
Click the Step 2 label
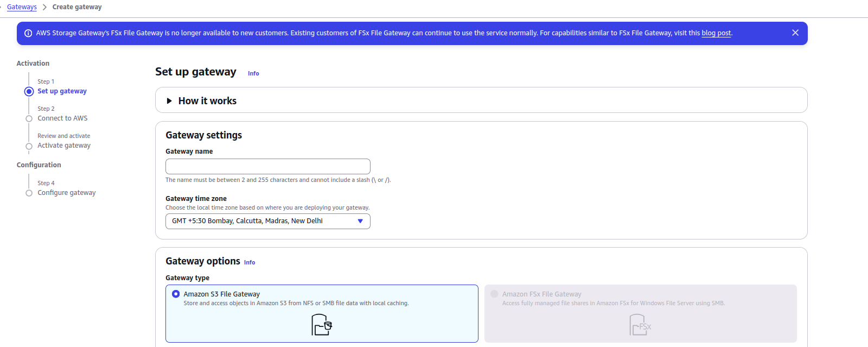[x=46, y=109]
